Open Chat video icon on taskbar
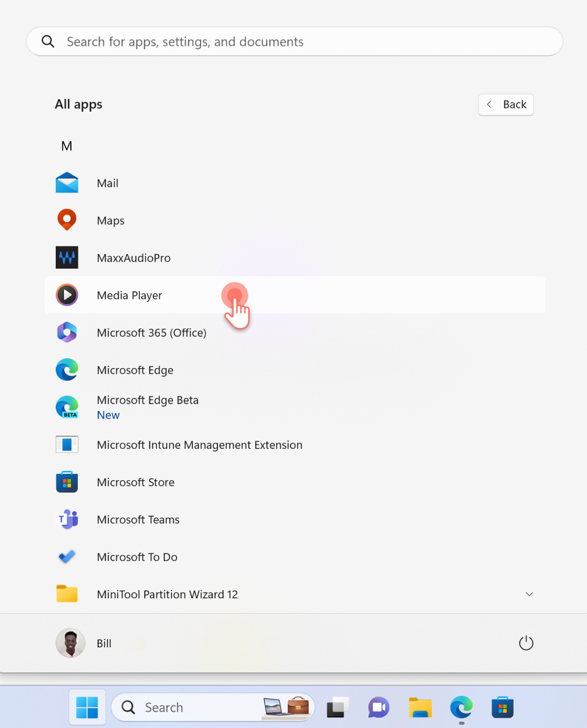 click(x=379, y=708)
